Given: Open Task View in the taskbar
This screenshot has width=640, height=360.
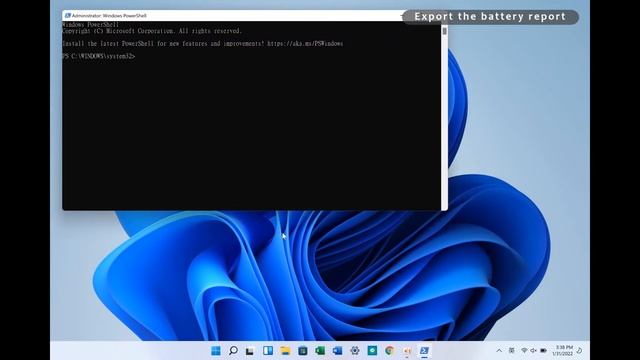Looking at the screenshot, I should [250, 351].
